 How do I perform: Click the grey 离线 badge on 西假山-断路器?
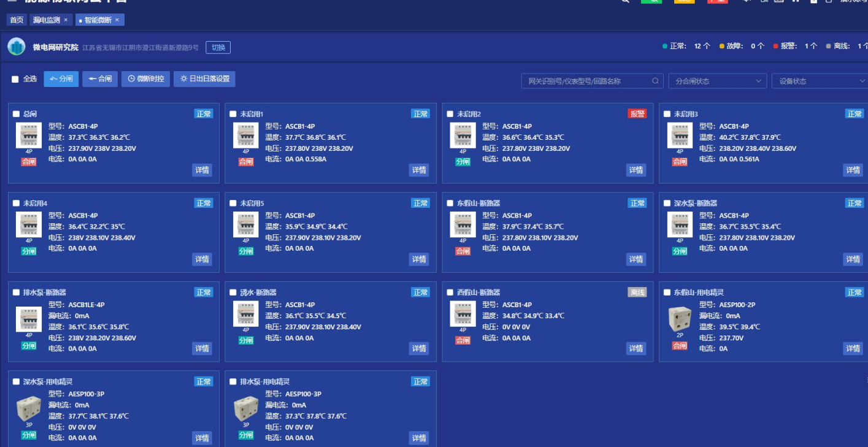pyautogui.click(x=637, y=292)
